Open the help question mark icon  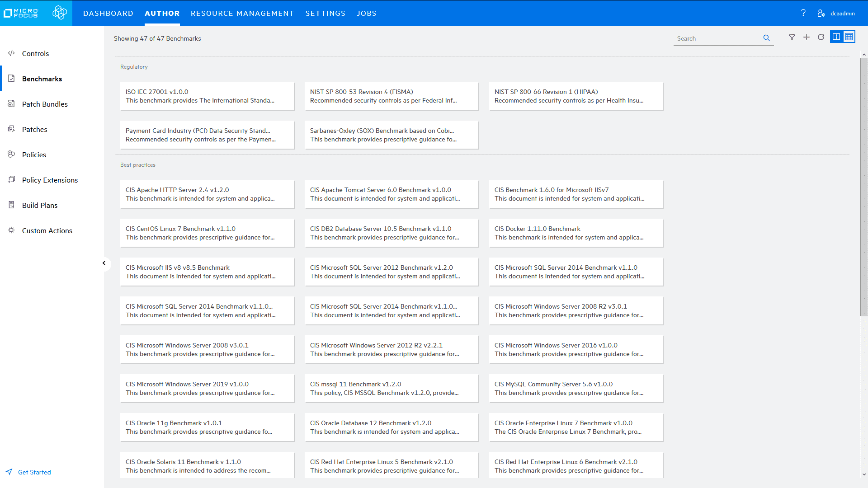[x=803, y=13]
